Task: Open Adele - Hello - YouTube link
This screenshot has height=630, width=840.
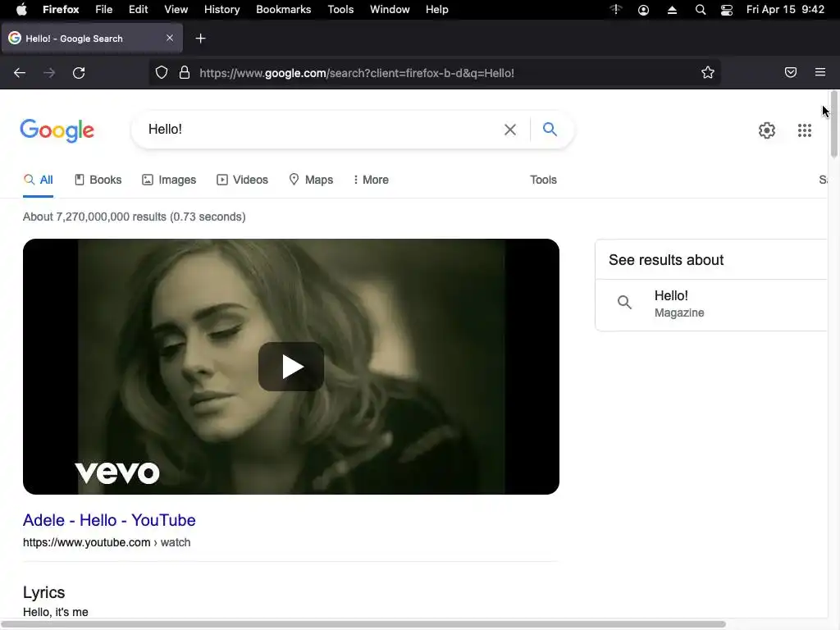Action: pyautogui.click(x=109, y=520)
